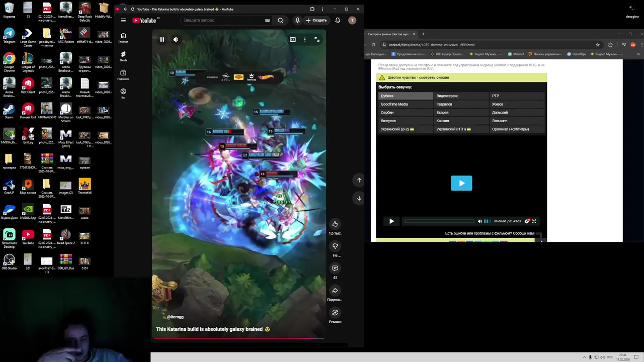The width and height of the screenshot is (644, 362).
Task: Seek on the Shorts red progress bar
Action: [239, 338]
